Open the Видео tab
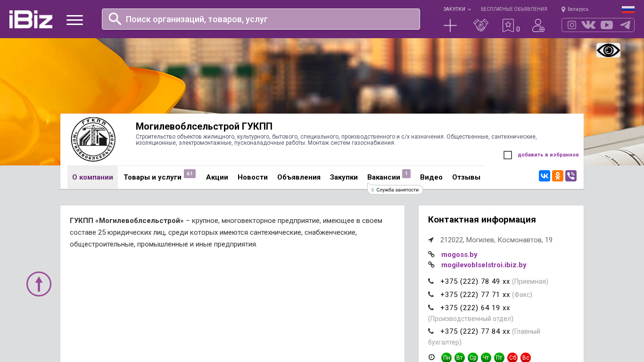644x362 pixels. coord(431,177)
